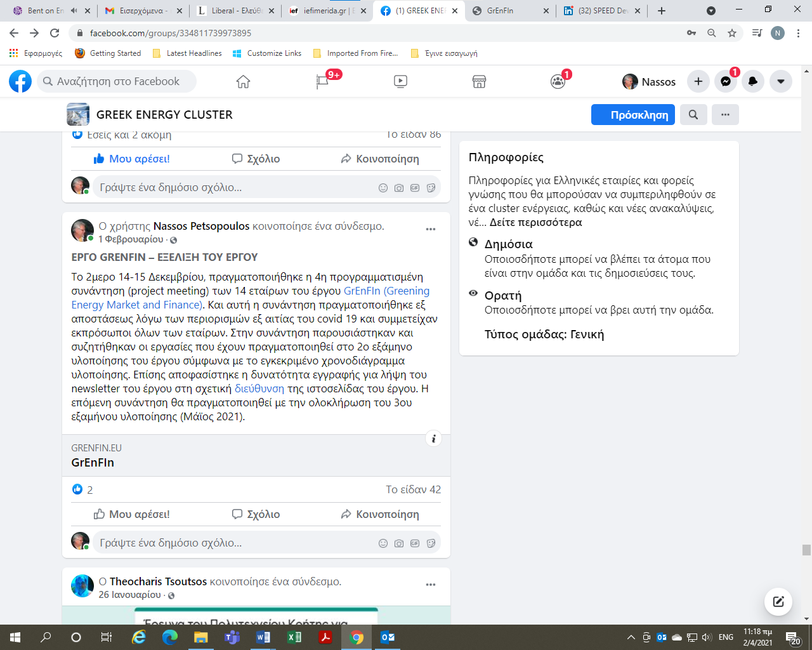Add sticker in top post comment box
The width and height of the screenshot is (812, 650).
431,188
